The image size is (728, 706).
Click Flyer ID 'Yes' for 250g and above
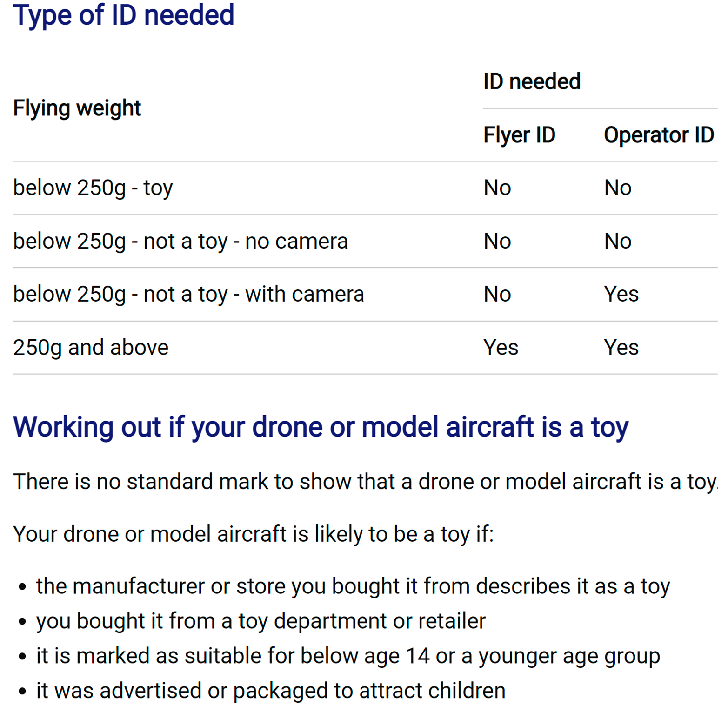(501, 348)
